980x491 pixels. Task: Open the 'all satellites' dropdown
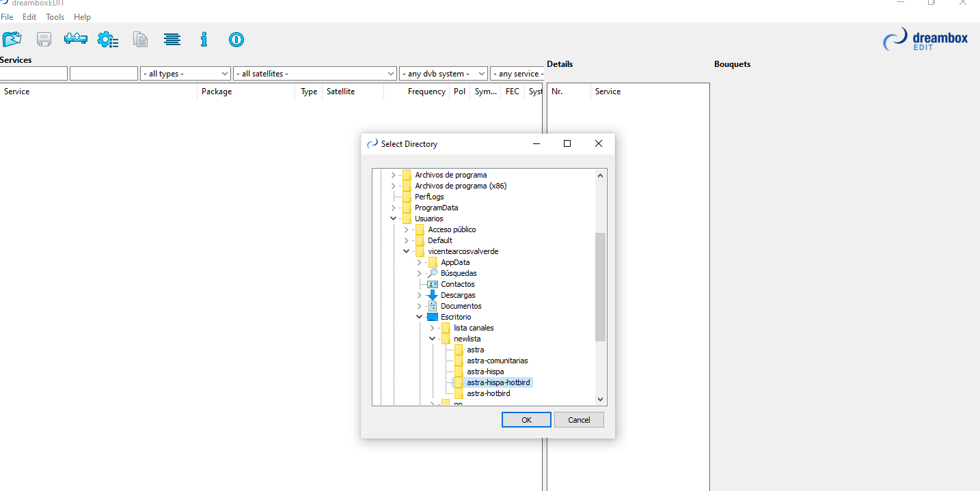314,74
